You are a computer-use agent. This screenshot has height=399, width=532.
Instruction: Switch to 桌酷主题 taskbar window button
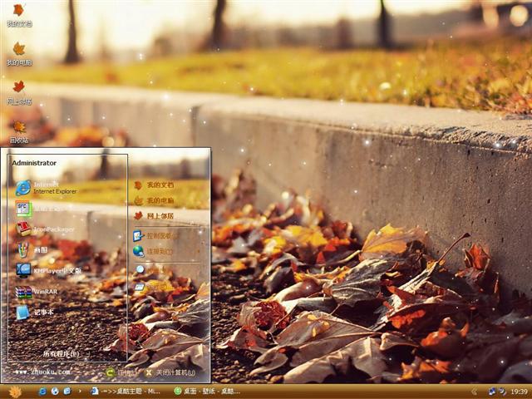point(126,392)
